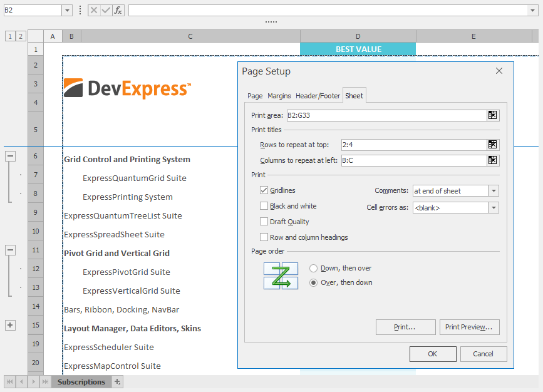
Task: Open the insert function fx icon
Action: click(118, 11)
